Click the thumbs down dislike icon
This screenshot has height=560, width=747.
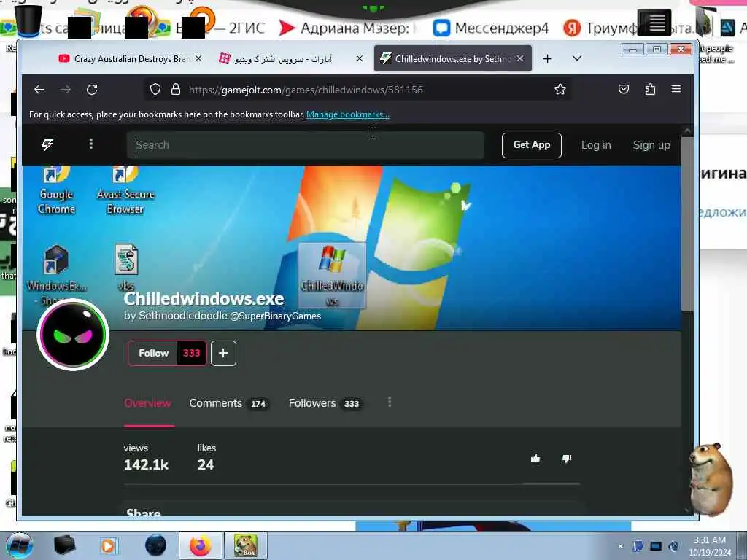[566, 459]
